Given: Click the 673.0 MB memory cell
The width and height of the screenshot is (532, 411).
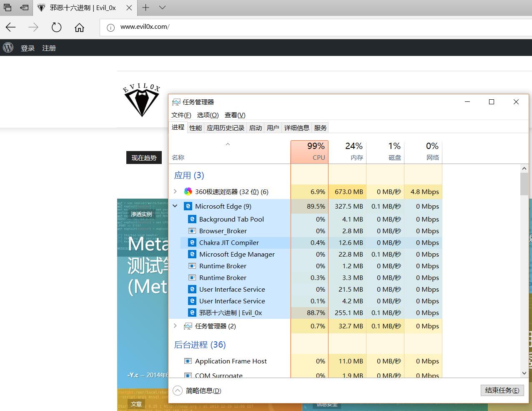Looking at the screenshot, I should 347,192.
